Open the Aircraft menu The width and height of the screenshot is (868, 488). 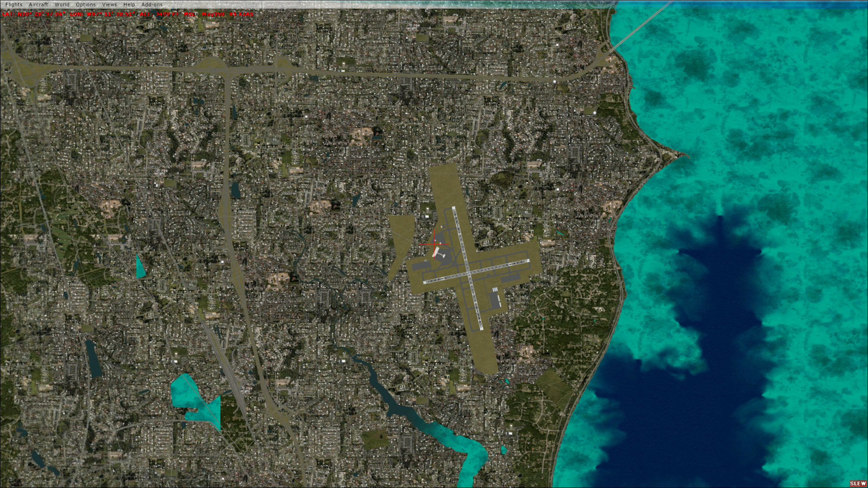(x=38, y=5)
